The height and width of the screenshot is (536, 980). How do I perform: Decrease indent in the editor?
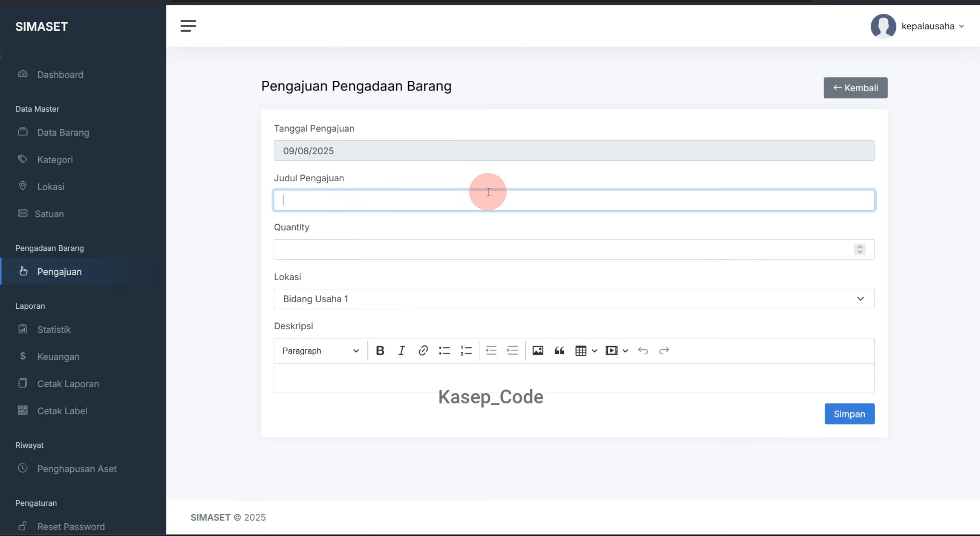pyautogui.click(x=491, y=350)
